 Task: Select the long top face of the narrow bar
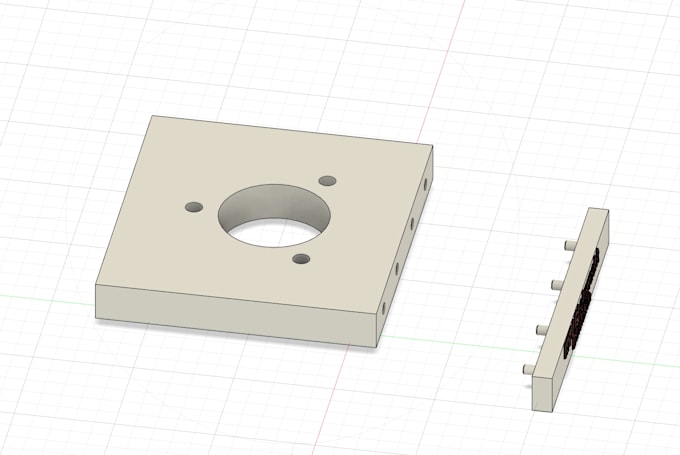click(x=571, y=295)
